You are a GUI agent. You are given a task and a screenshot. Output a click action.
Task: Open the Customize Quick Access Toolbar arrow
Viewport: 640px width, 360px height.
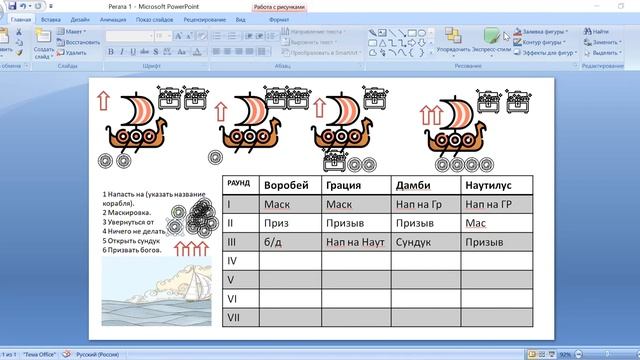[x=51, y=6]
